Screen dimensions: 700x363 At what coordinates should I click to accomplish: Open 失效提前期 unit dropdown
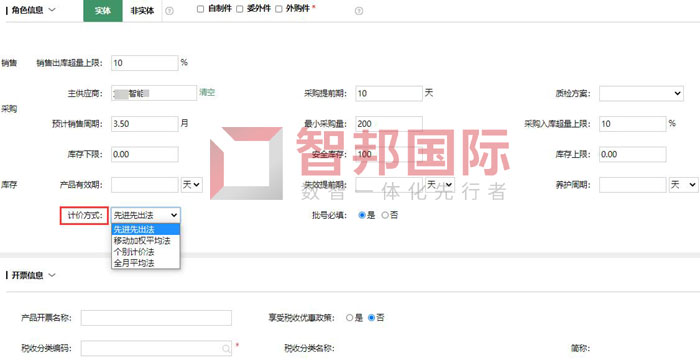[x=440, y=185]
